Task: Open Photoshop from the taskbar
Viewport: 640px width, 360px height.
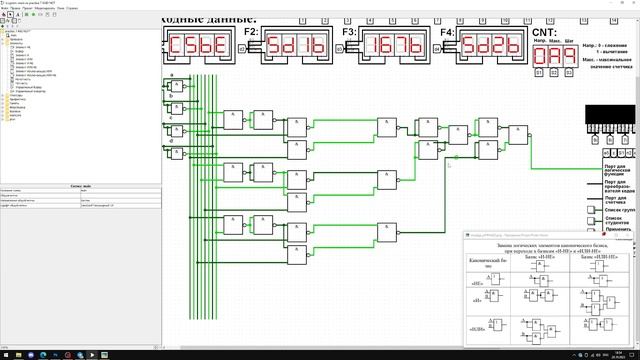Action: (x=56, y=355)
